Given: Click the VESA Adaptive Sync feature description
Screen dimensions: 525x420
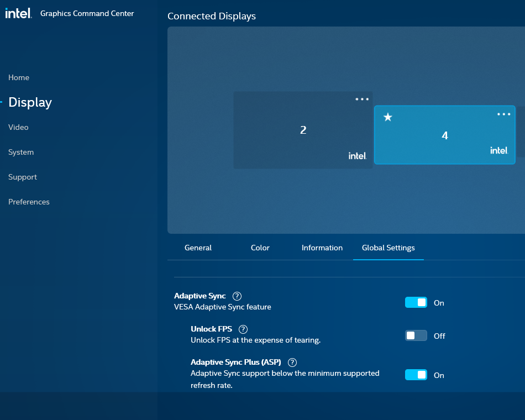Looking at the screenshot, I should click(223, 307).
